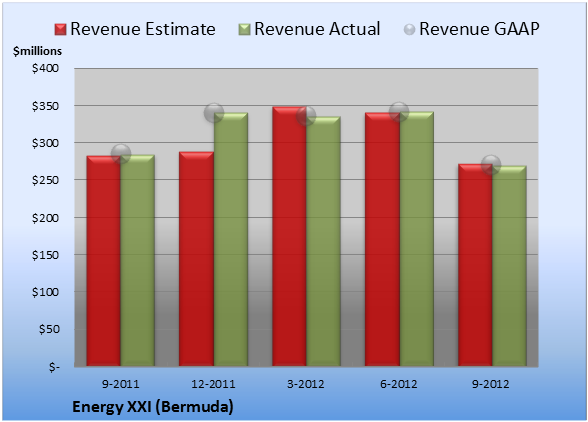Viewport: 588px width, 422px height.
Task: Select the green actual bar for 12-2011
Action: (x=231, y=239)
